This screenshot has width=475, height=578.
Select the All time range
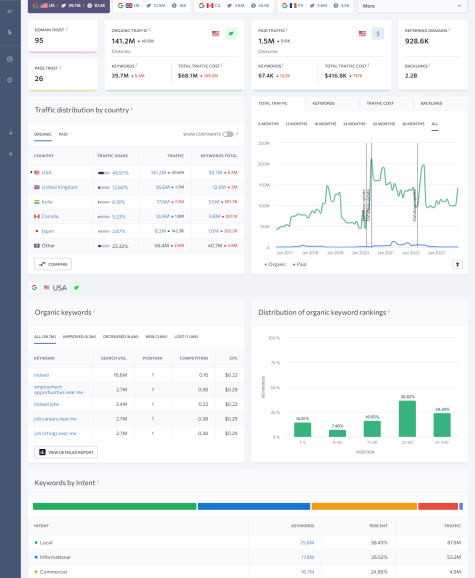click(x=435, y=124)
